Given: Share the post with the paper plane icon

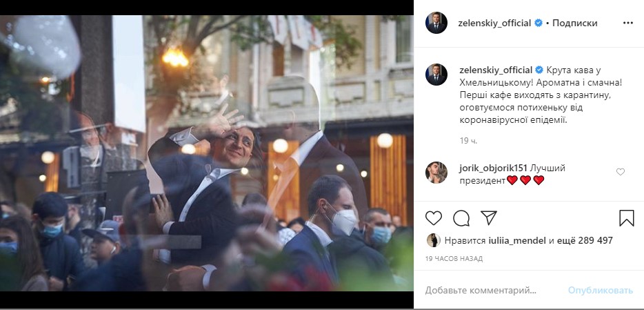Looking at the screenshot, I should [487, 218].
